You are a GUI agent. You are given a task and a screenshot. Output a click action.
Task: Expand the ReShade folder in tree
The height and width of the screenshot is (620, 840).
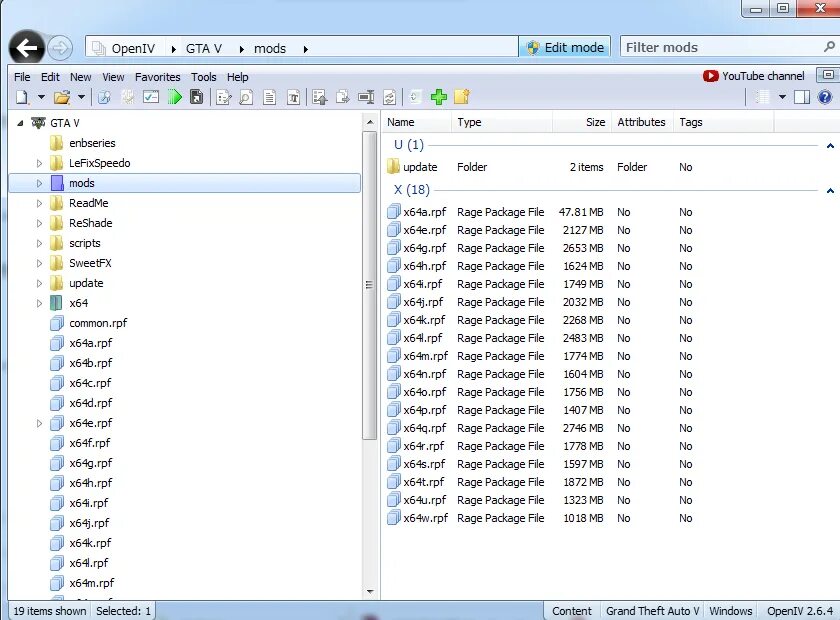coord(39,223)
